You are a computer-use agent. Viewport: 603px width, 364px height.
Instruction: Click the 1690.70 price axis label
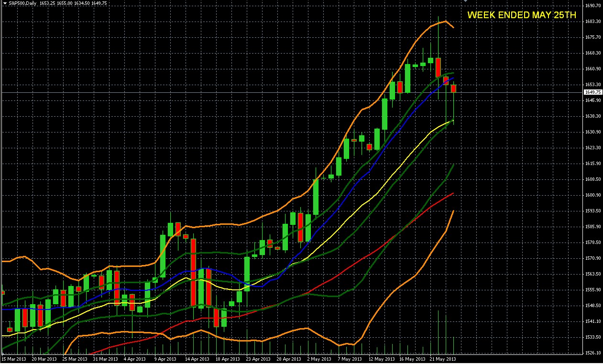(592, 6)
